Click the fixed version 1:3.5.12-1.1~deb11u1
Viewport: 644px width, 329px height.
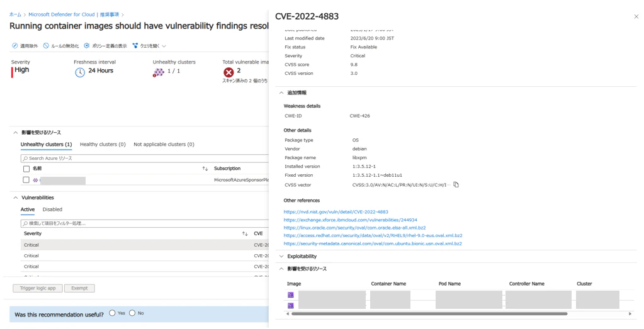click(x=377, y=176)
